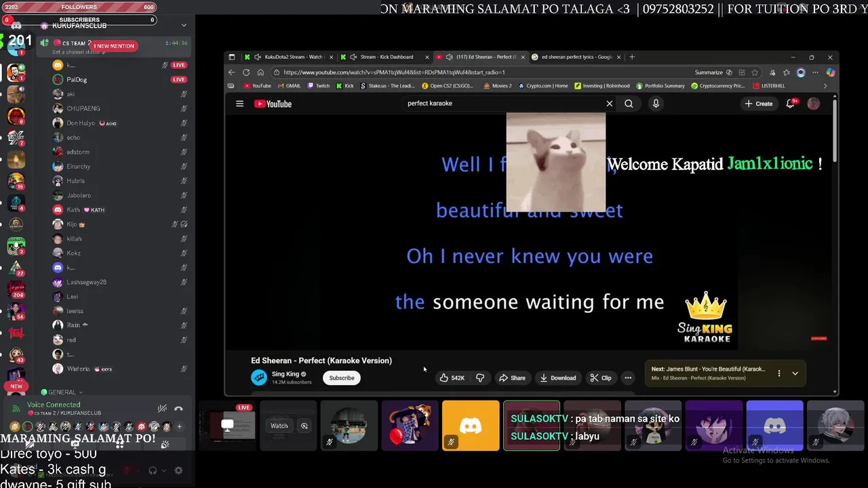Open the YouTube account avatar menu

814,104
